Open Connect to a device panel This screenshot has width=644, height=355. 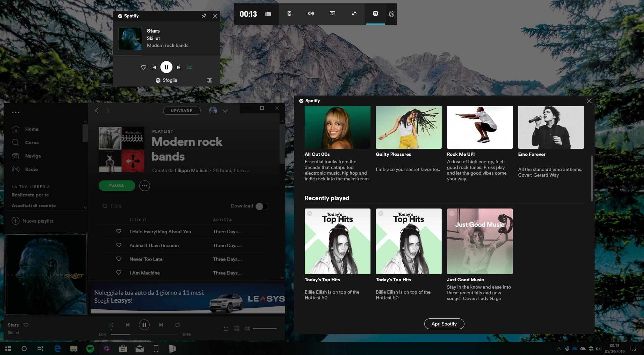point(237,329)
